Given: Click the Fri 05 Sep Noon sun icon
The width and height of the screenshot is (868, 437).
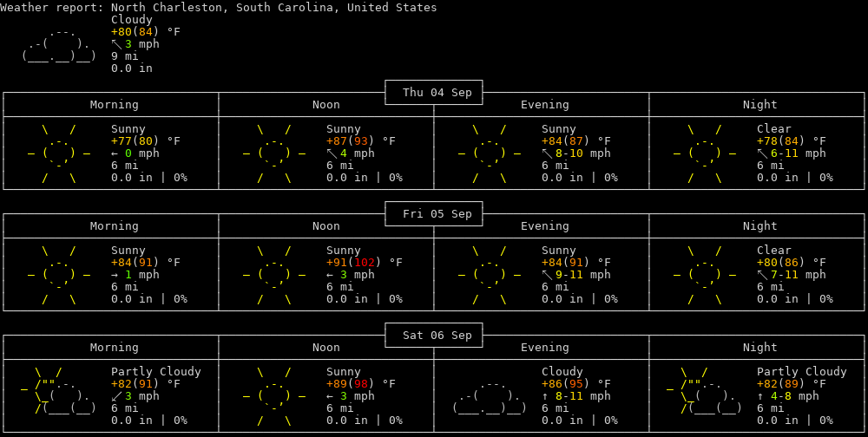Looking at the screenshot, I should click(274, 275).
